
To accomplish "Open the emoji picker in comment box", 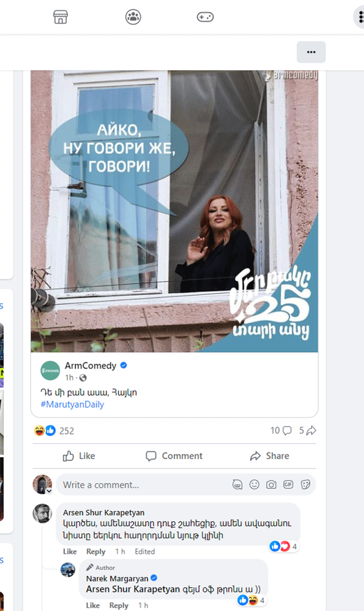I will [254, 484].
